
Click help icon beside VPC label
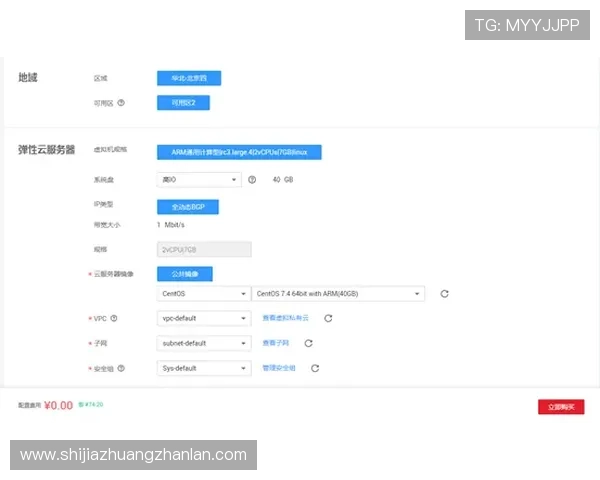114,318
